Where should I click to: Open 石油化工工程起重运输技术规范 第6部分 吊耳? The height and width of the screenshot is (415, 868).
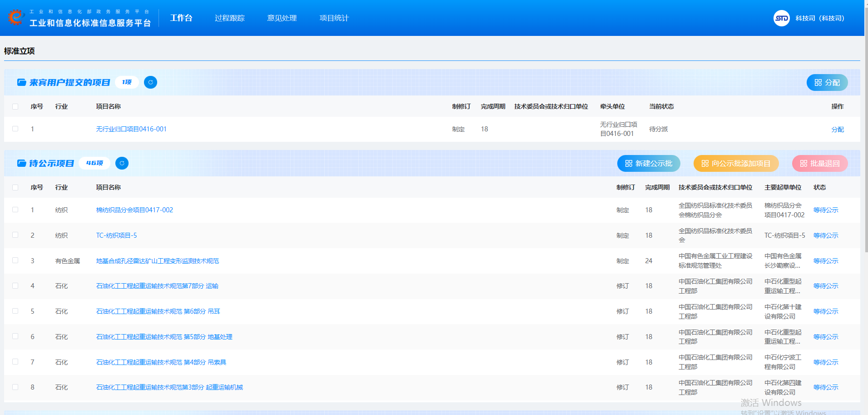pyautogui.click(x=158, y=311)
